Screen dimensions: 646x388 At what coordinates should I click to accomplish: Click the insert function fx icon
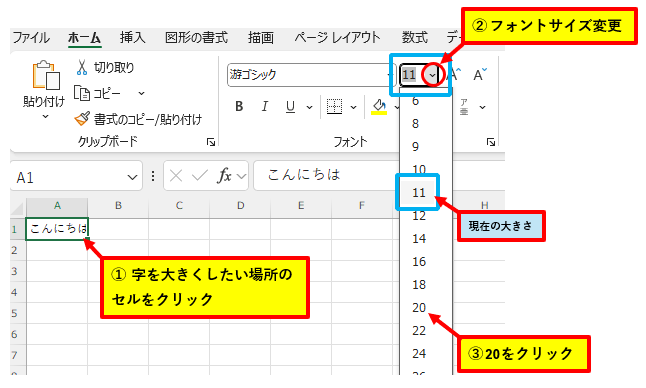click(x=225, y=176)
